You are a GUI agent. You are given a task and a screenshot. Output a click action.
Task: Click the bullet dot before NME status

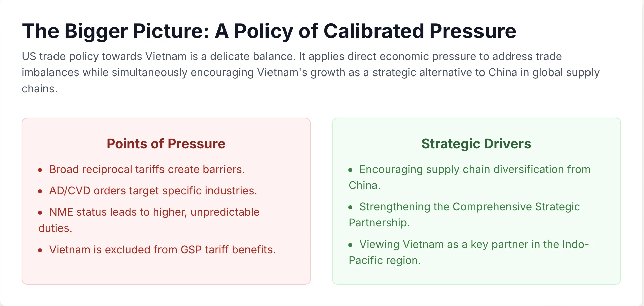(40, 213)
